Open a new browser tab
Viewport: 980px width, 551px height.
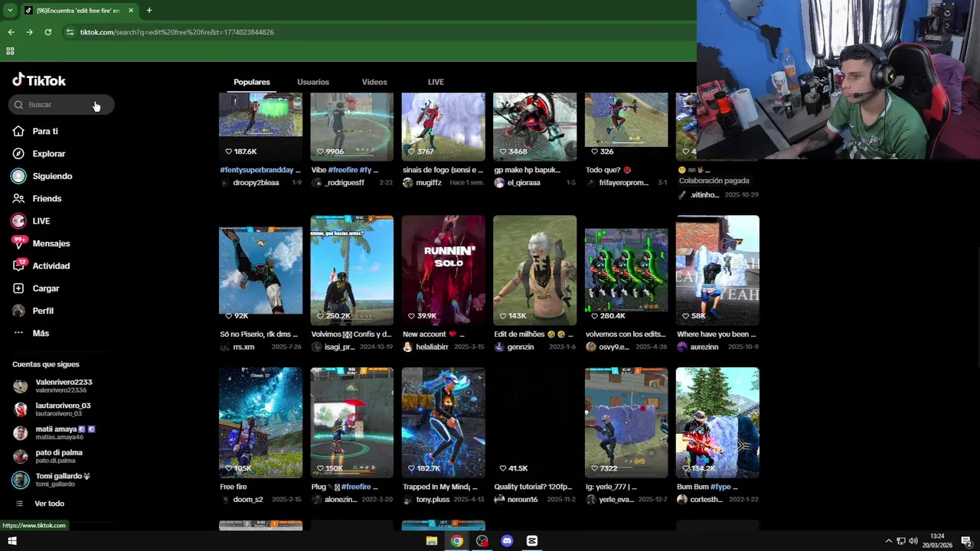(149, 10)
